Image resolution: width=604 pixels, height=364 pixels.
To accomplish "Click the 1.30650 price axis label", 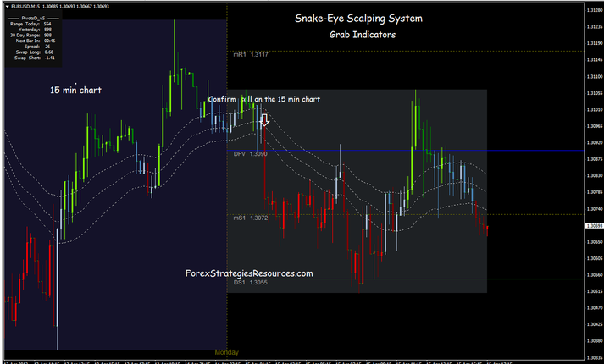I will click(x=595, y=242).
